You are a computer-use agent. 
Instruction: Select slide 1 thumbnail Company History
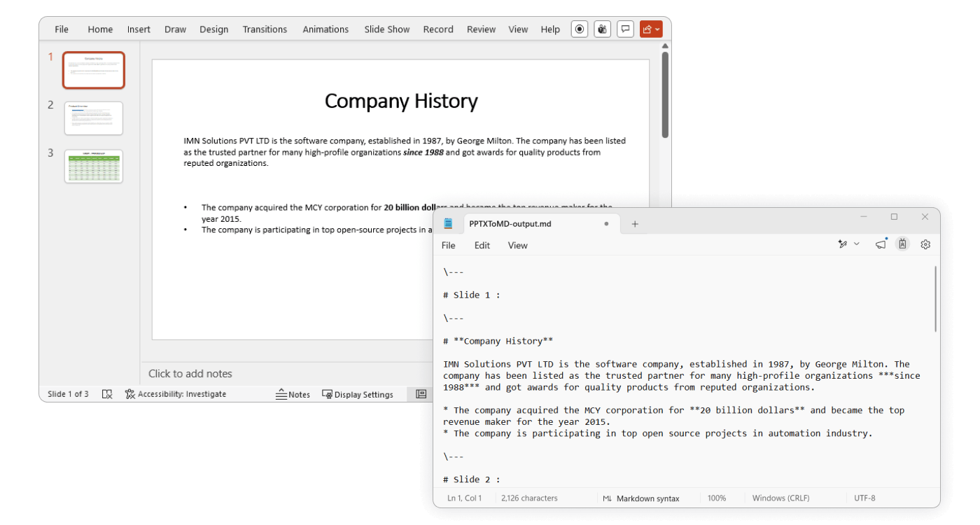[x=94, y=70]
